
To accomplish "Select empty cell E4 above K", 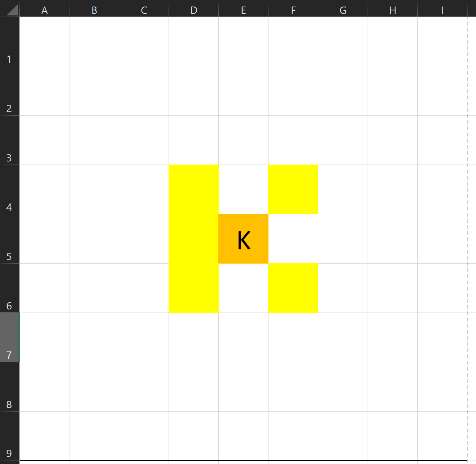I will pos(243,190).
